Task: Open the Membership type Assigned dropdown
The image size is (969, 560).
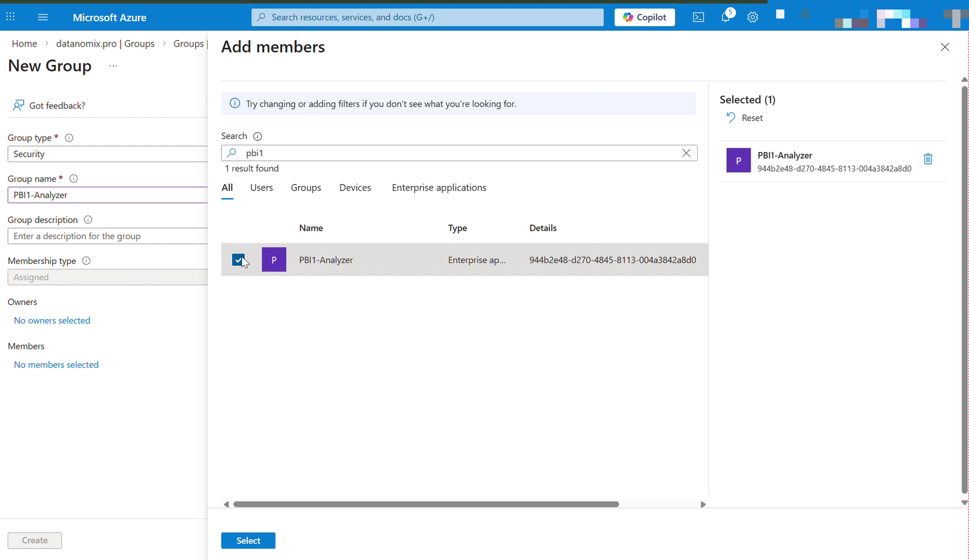Action: coord(108,277)
